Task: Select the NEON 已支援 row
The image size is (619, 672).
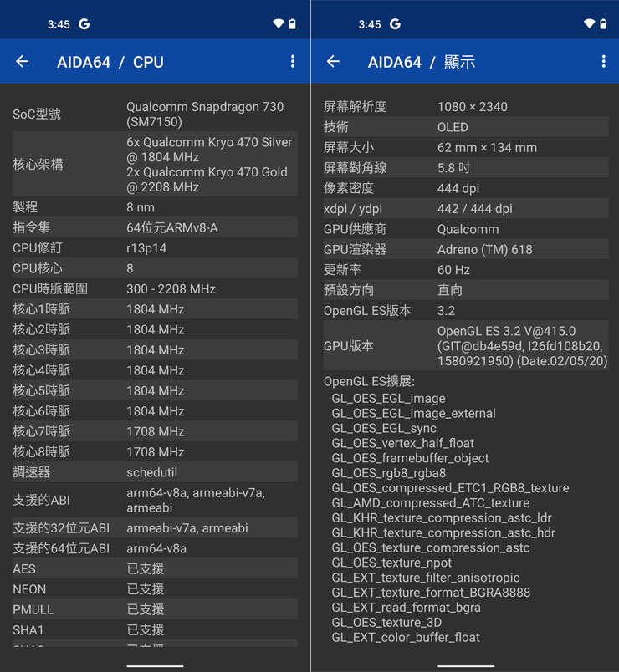Action: point(155,589)
